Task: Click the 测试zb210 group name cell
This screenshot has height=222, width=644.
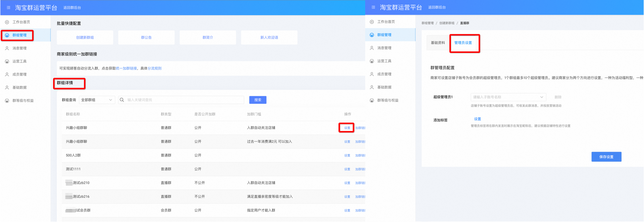Action: (78, 183)
